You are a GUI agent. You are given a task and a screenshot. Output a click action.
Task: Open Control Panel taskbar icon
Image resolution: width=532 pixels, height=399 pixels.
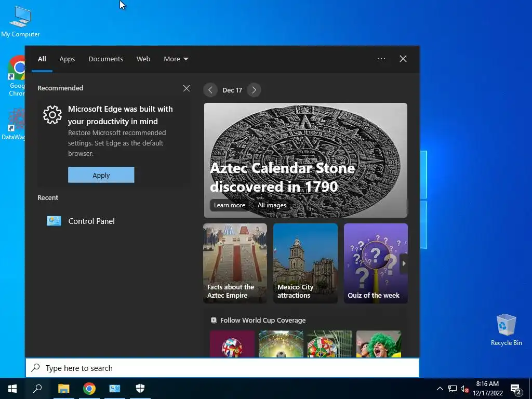(115, 389)
